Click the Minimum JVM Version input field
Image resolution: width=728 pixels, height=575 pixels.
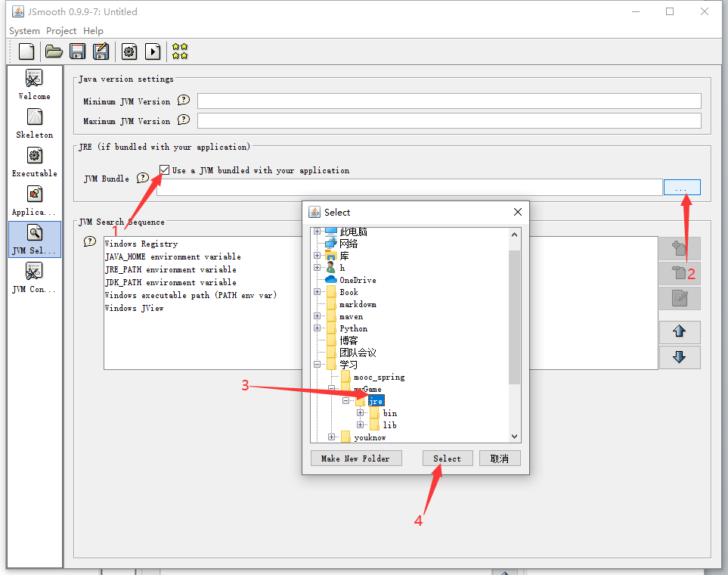click(x=449, y=101)
